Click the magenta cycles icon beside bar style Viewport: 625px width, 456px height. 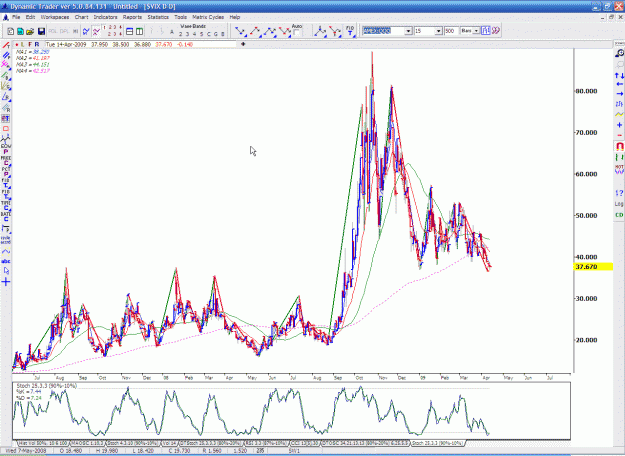(495, 31)
